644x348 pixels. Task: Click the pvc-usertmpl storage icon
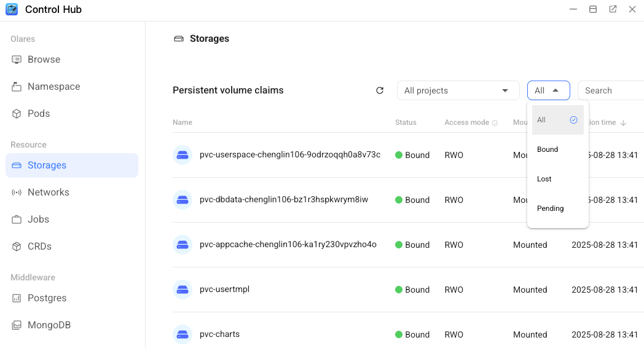(183, 290)
